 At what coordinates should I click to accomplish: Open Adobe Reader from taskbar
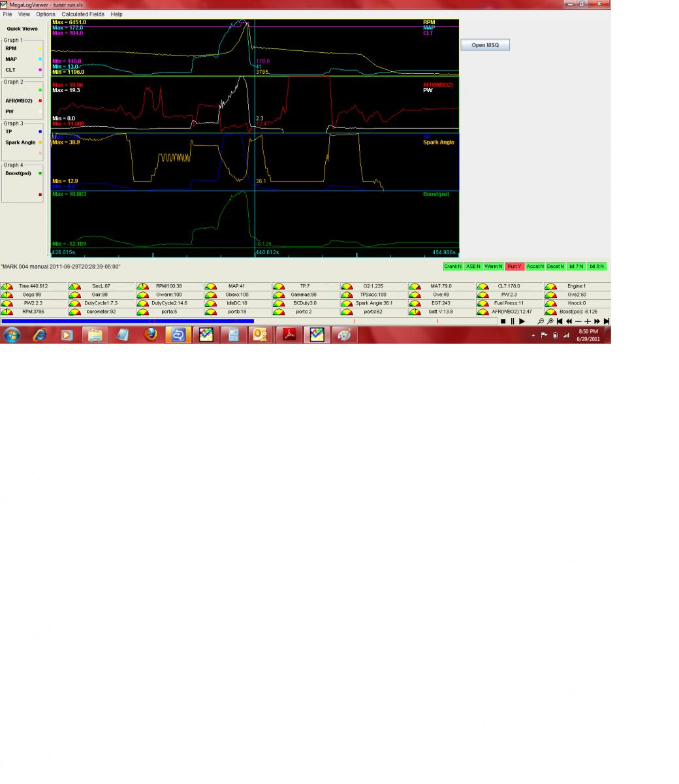pos(289,335)
